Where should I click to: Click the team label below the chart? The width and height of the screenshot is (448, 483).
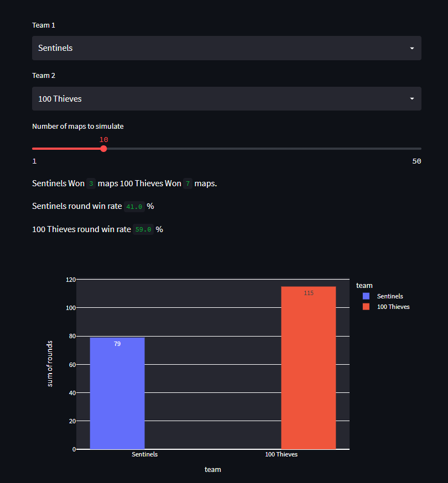212,469
